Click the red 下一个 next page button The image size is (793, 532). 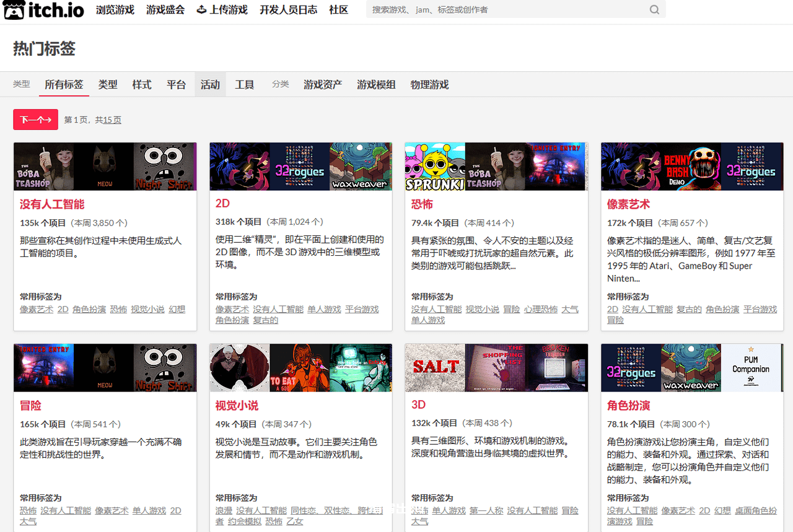pyautogui.click(x=35, y=120)
